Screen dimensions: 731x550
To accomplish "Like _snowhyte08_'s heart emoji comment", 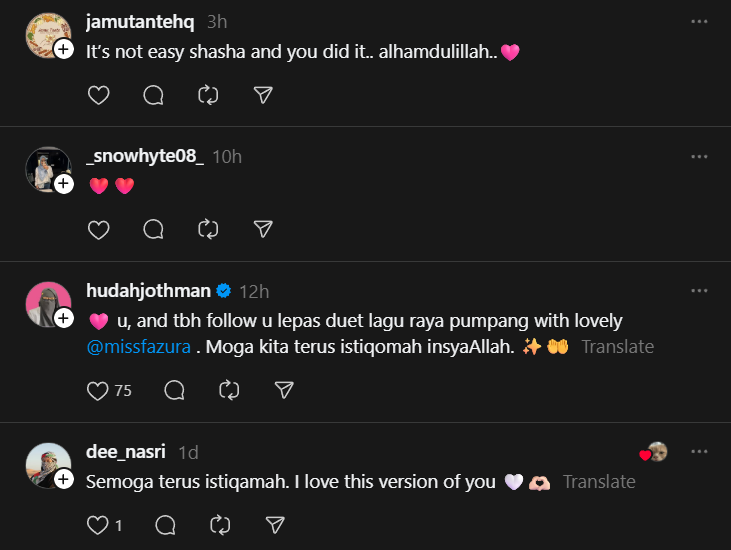I will coord(98,230).
